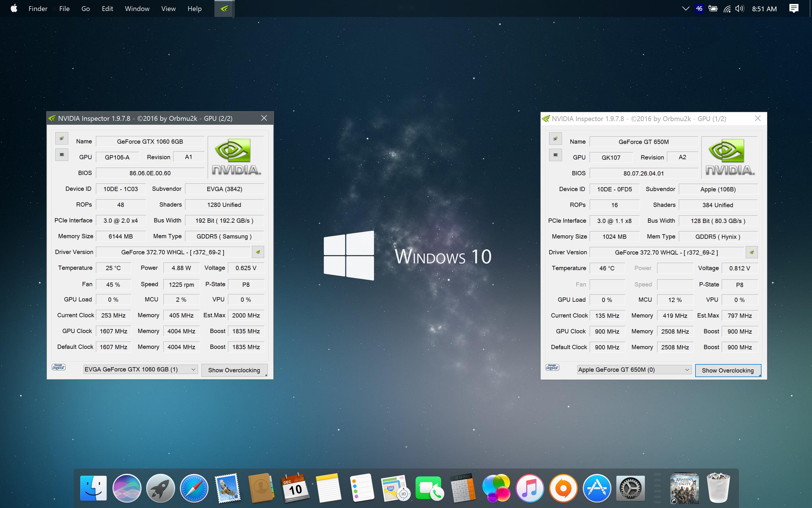Open battery power status tray icon
Image resolution: width=812 pixels, height=508 pixels.
713,9
